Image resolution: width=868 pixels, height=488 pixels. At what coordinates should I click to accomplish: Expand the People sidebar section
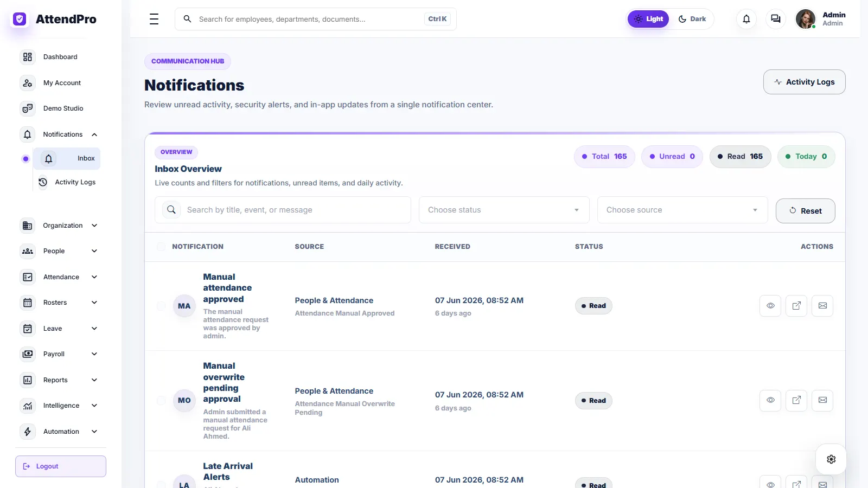tap(94, 251)
